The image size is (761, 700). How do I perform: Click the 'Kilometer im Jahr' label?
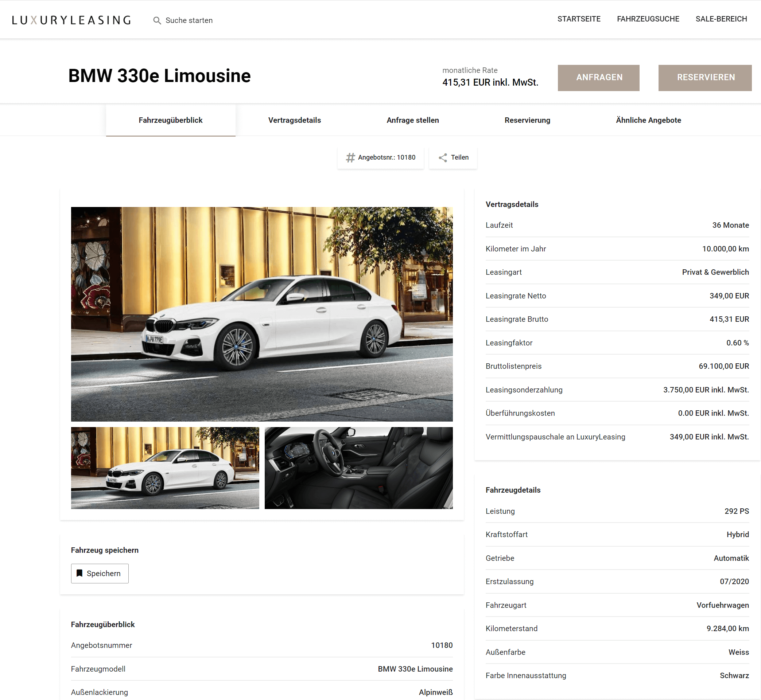(x=516, y=249)
